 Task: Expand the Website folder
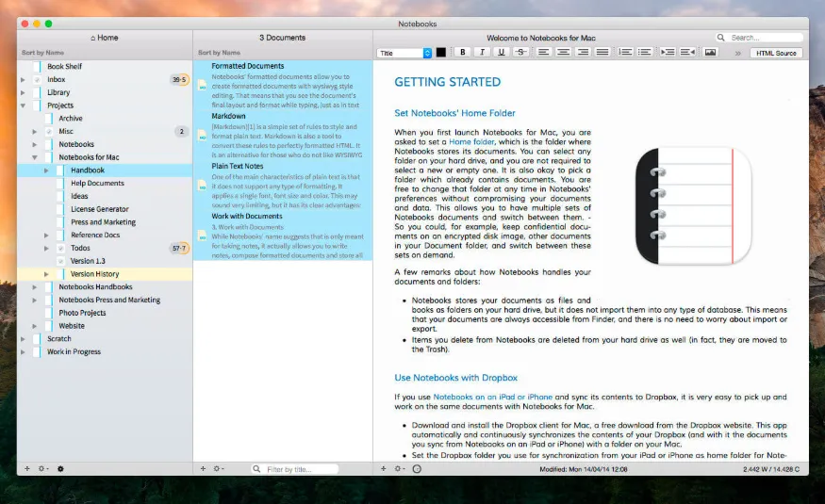(x=34, y=326)
